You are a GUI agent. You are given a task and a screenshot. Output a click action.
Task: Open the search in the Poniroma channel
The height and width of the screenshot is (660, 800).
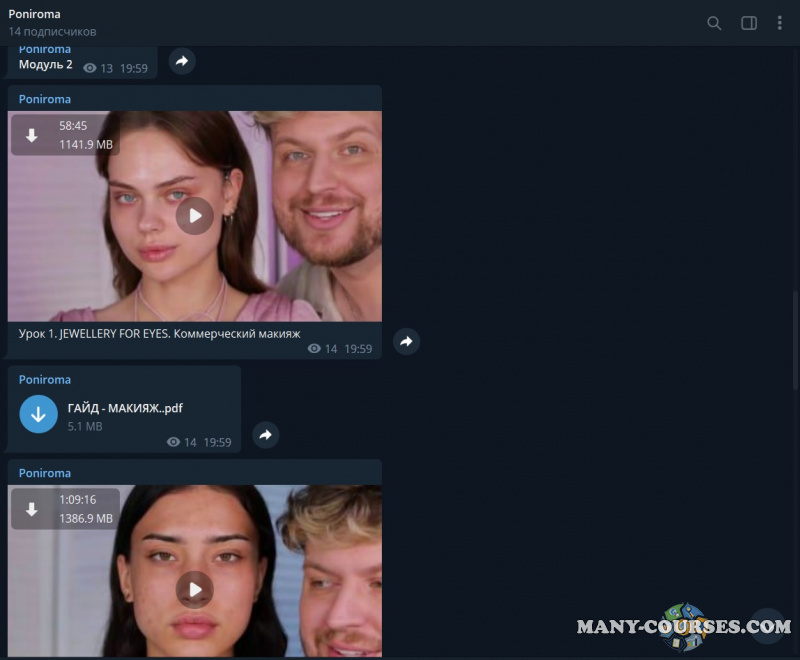714,22
